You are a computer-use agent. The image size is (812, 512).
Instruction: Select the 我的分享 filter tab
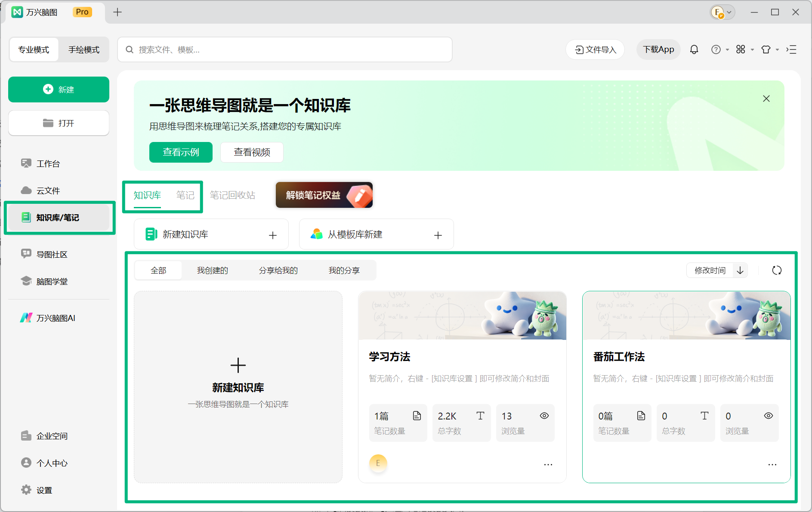click(x=344, y=270)
